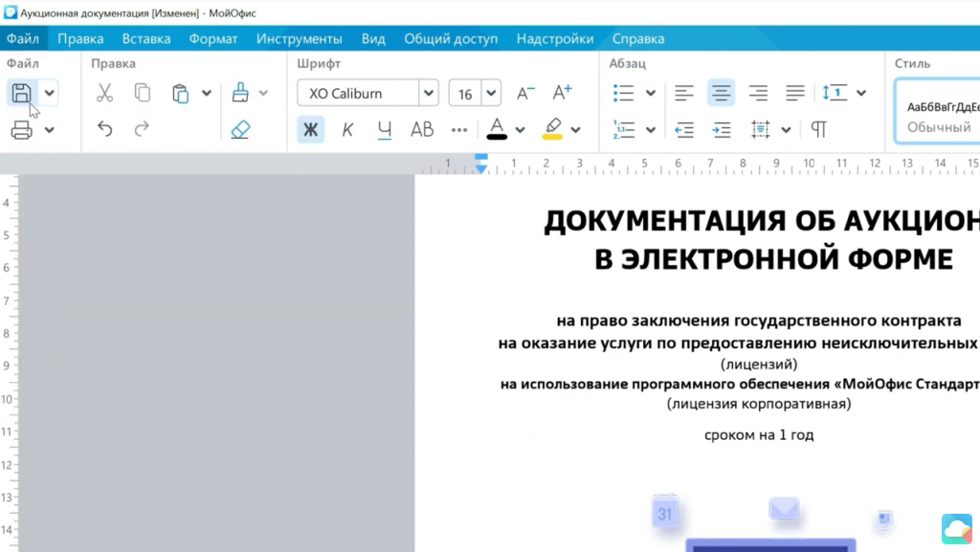Click the Print icon
Viewport: 980px width, 552px height.
point(22,130)
